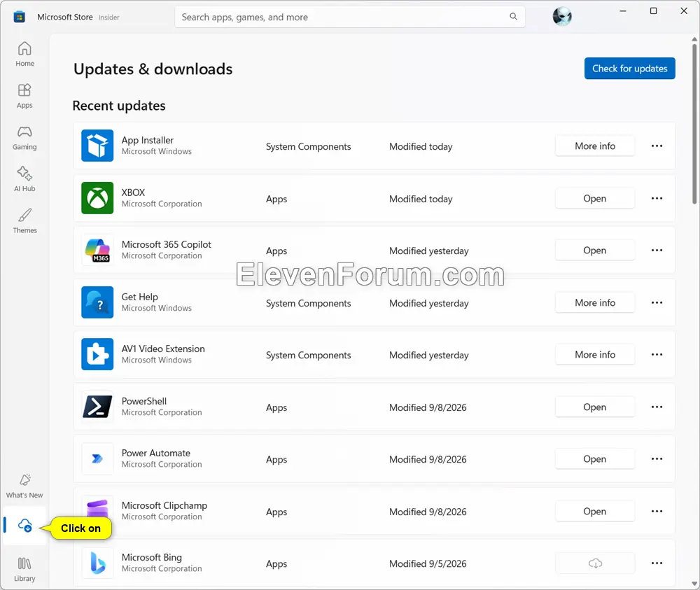Click Check for updates button
The image size is (700, 590).
pos(629,69)
